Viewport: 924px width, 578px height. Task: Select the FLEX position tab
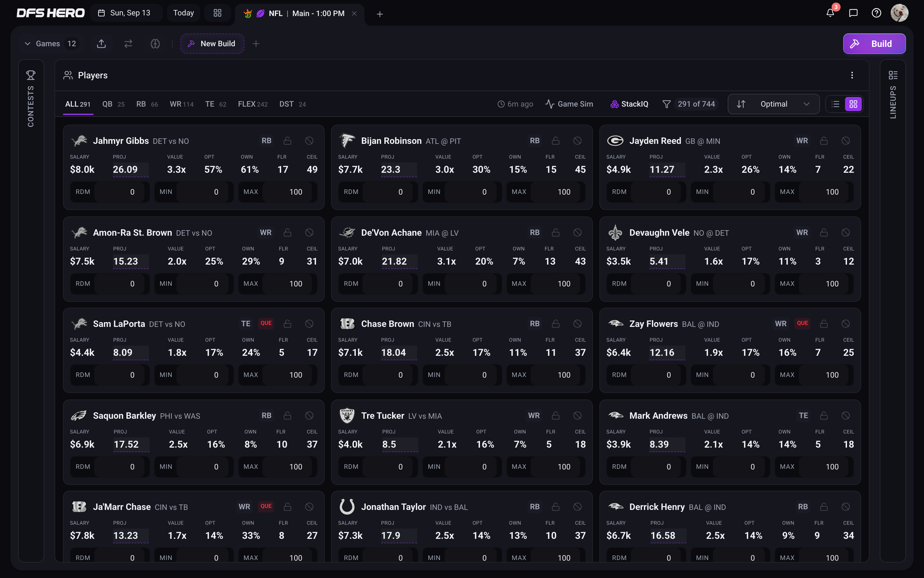click(253, 104)
